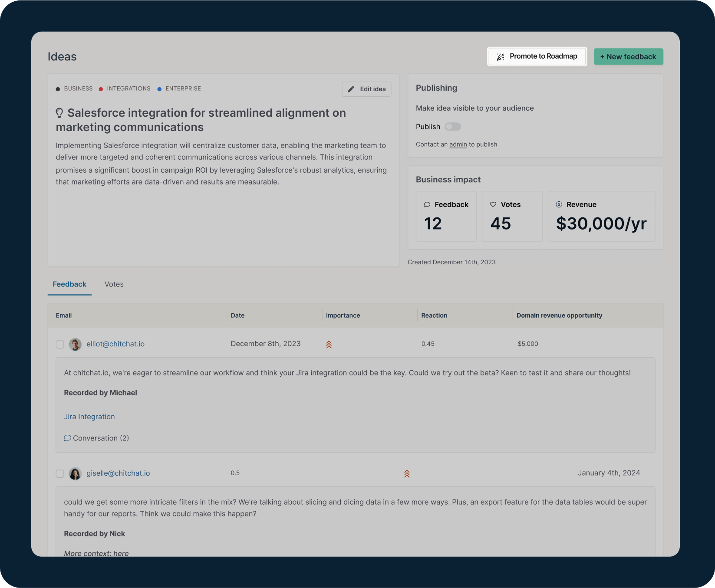Screen dimensions: 715x588
Task: Click the party popper icon on Promote to Roadmap
Action: (500, 56)
